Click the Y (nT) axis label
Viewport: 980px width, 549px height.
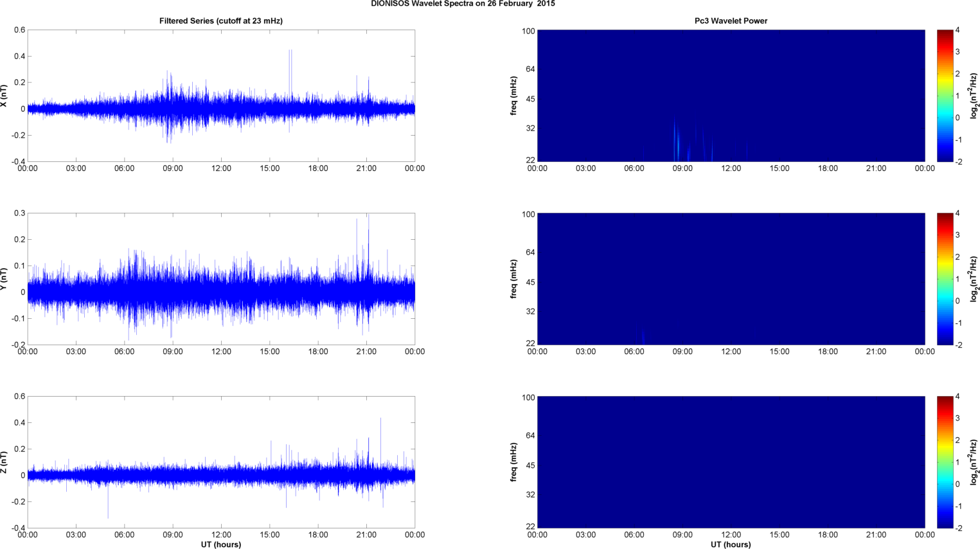coord(4,279)
